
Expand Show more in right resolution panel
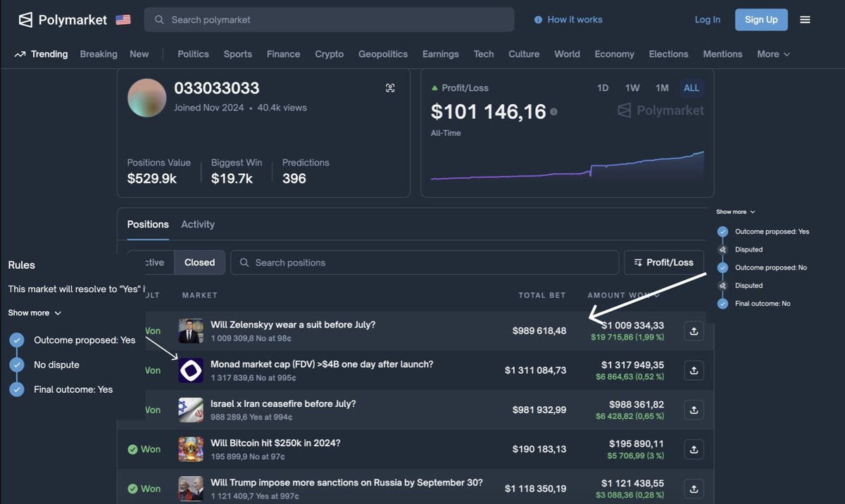(736, 212)
